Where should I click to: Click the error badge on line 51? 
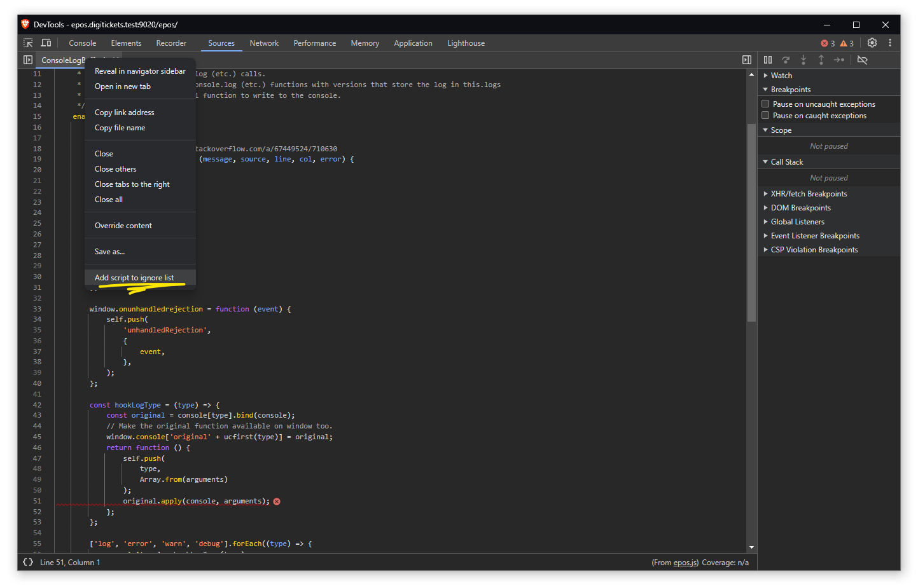(276, 501)
